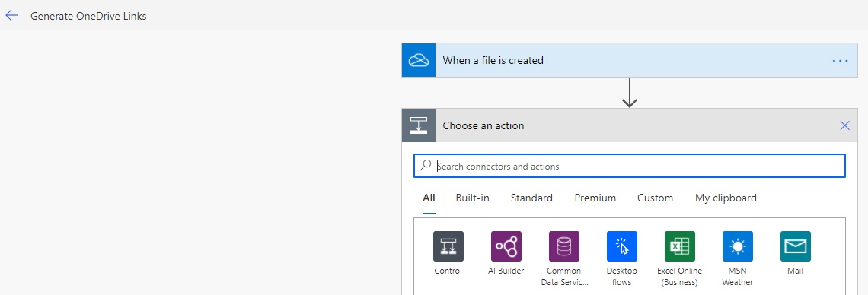Viewport: 868px width, 295px height.
Task: Switch to the Built-in tab
Action: pyautogui.click(x=472, y=198)
